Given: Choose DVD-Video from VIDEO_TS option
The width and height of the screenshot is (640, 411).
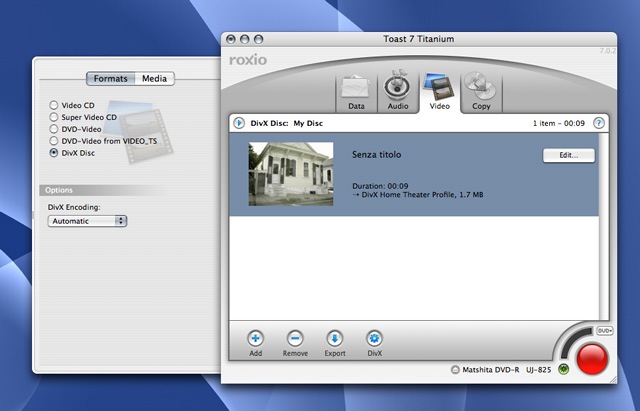Looking at the screenshot, I should tap(53, 141).
